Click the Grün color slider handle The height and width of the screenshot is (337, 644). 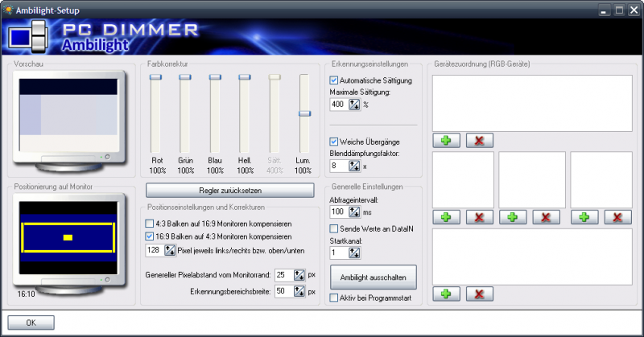185,76
